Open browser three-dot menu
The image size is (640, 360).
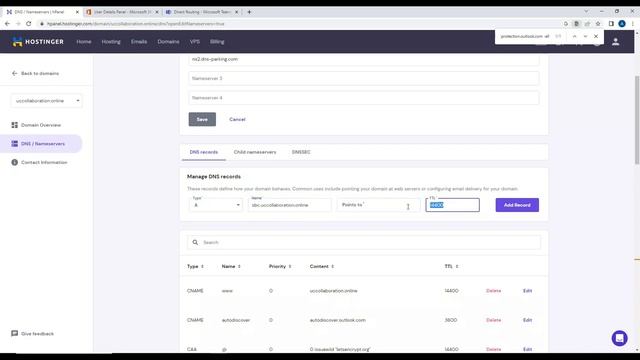coord(633,24)
